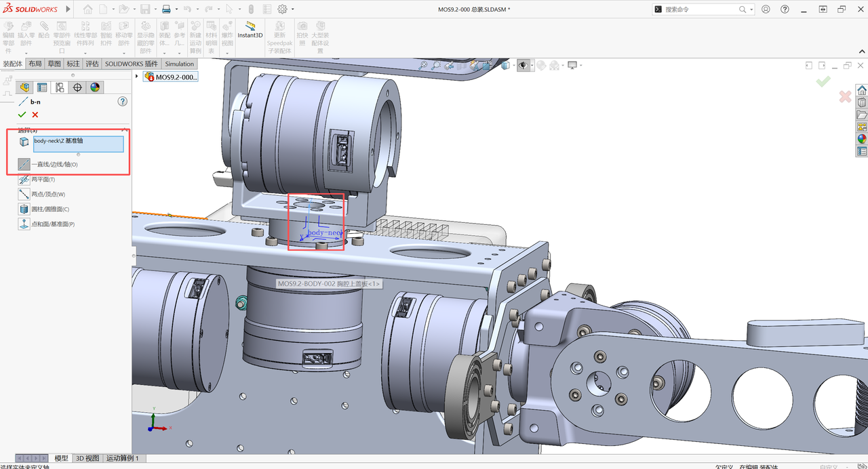Open the DisplayManager color sphere tab
868x469 pixels.
(95, 87)
